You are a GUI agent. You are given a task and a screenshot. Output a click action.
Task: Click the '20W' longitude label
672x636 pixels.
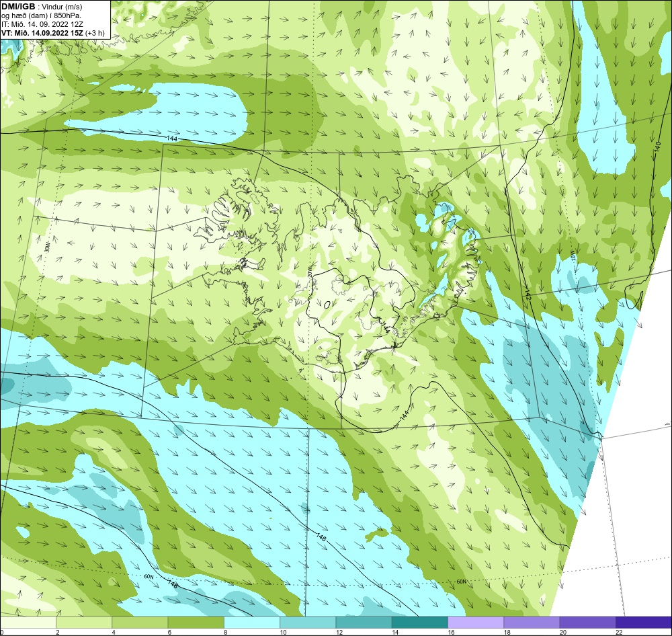tap(309, 271)
